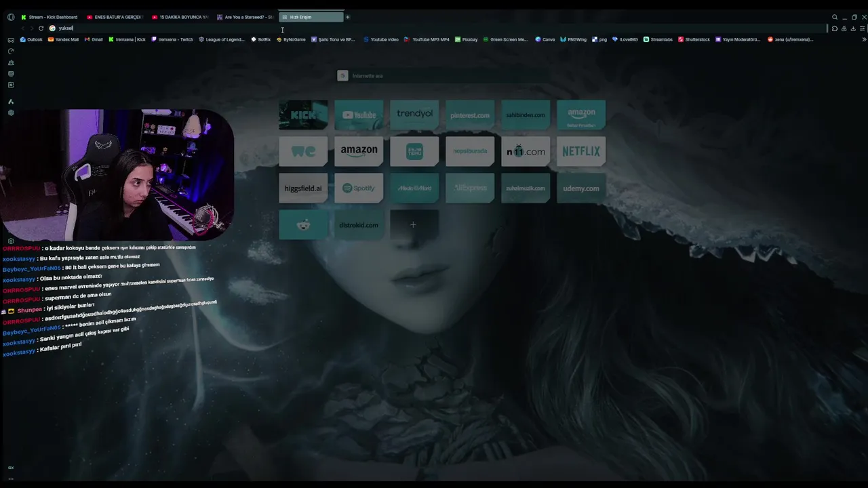
Task: Open the PNGWing bookmark
Action: point(574,39)
